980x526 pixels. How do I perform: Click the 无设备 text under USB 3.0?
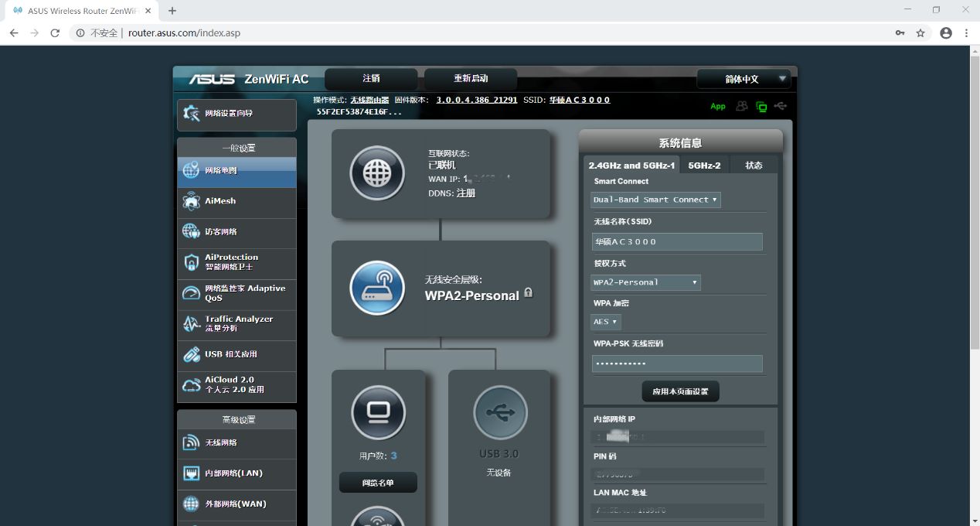pyautogui.click(x=499, y=473)
